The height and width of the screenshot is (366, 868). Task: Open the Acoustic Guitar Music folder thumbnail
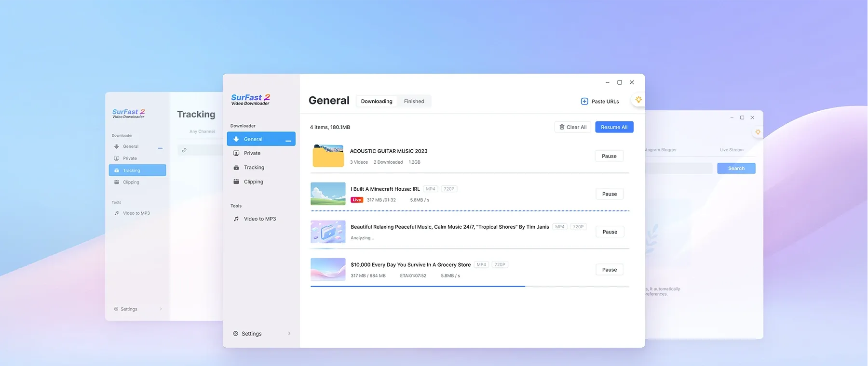click(328, 156)
